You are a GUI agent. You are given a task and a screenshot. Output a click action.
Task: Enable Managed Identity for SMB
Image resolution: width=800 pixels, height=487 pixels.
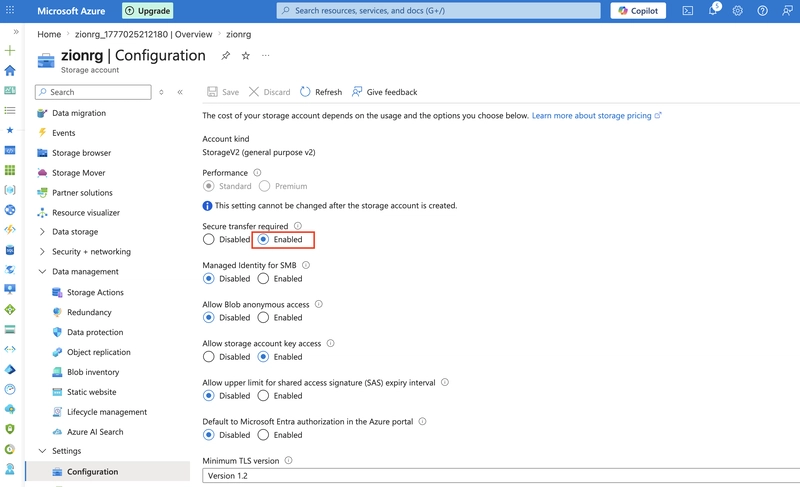(263, 279)
